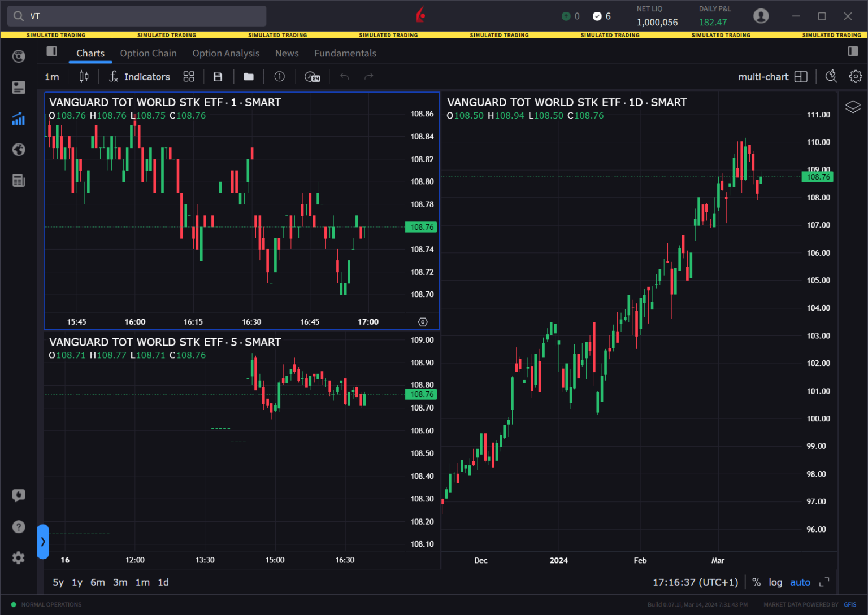868x615 pixels.
Task: Open the settings gear at sidebar bottom
Action: click(x=19, y=558)
